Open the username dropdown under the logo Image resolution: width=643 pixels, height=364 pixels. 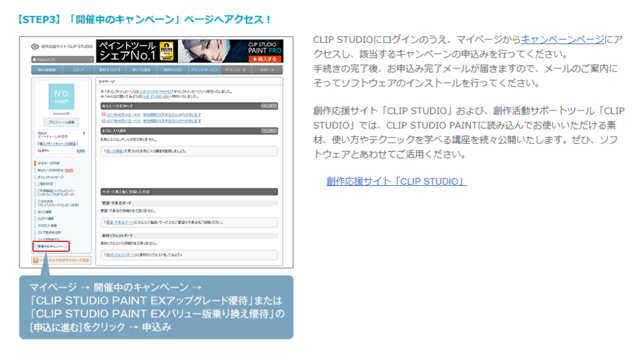[x=62, y=60]
